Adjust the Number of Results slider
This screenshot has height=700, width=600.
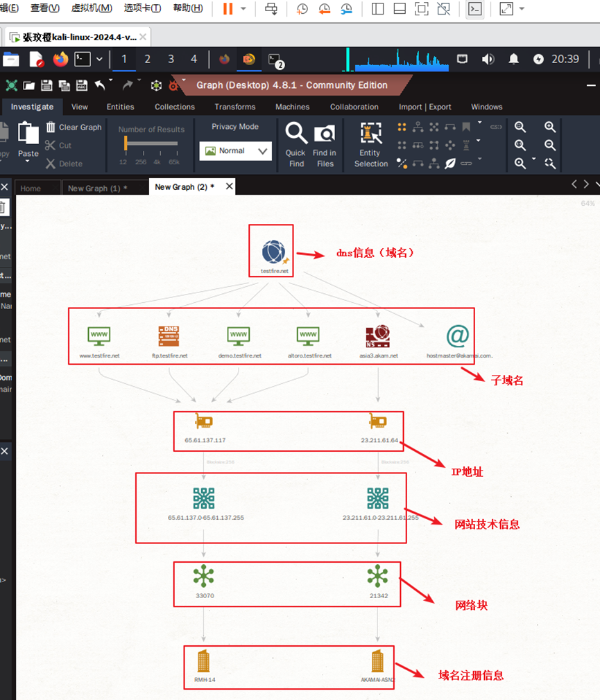(x=151, y=143)
